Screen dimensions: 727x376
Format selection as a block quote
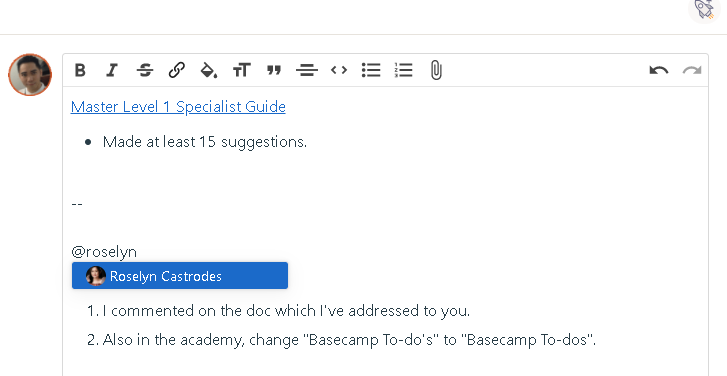coord(274,70)
